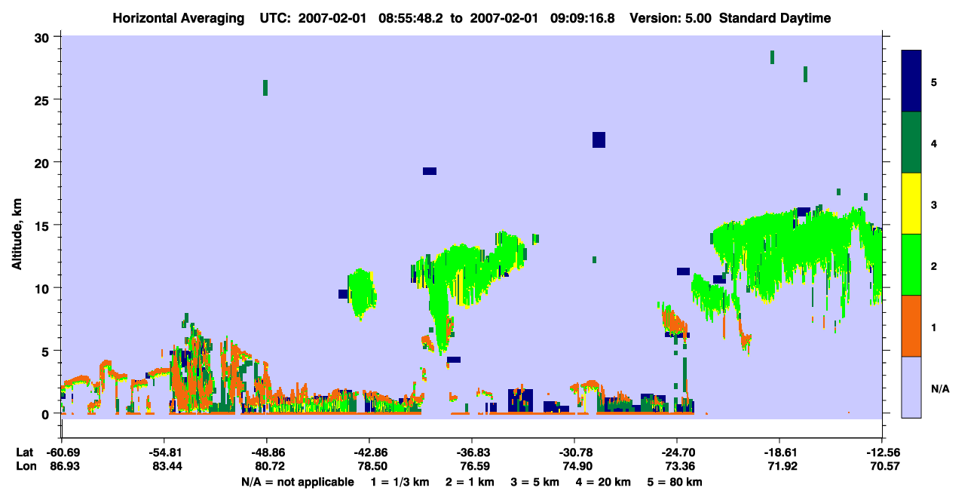Click the 'Lat' row label

[24, 452]
